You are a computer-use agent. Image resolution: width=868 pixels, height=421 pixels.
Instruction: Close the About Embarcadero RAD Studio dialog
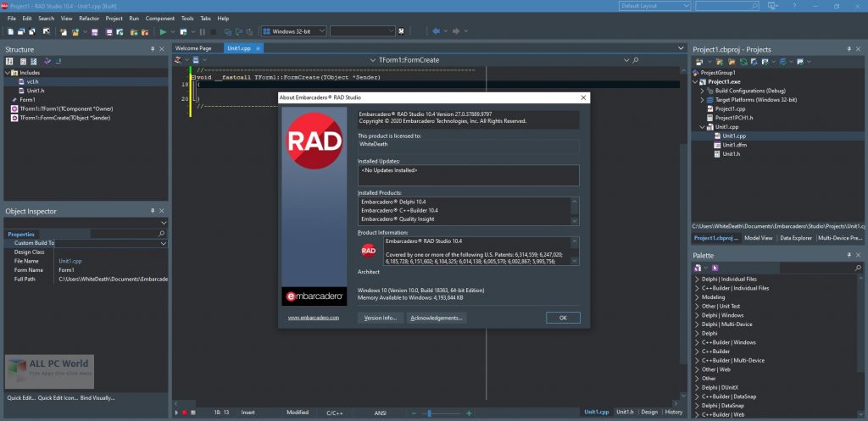583,98
